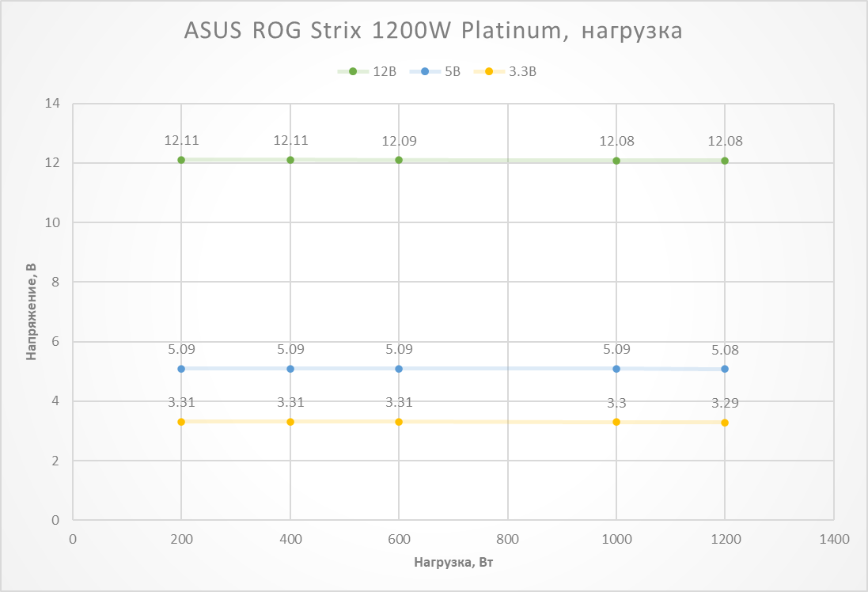
Task: Pick the 5В data point at 1000 Вт
Action: pyautogui.click(x=616, y=369)
